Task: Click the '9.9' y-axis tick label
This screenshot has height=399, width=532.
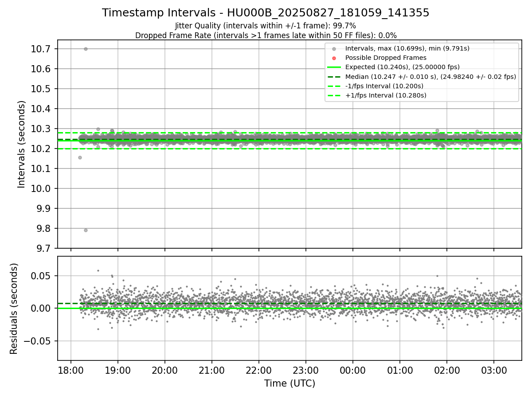Action: [x=44, y=208]
